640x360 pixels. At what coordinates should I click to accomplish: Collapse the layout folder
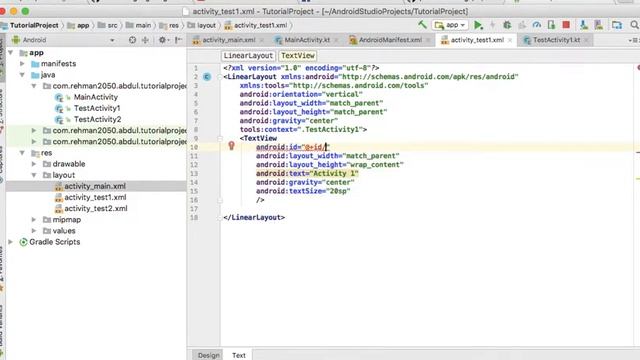click(34, 175)
